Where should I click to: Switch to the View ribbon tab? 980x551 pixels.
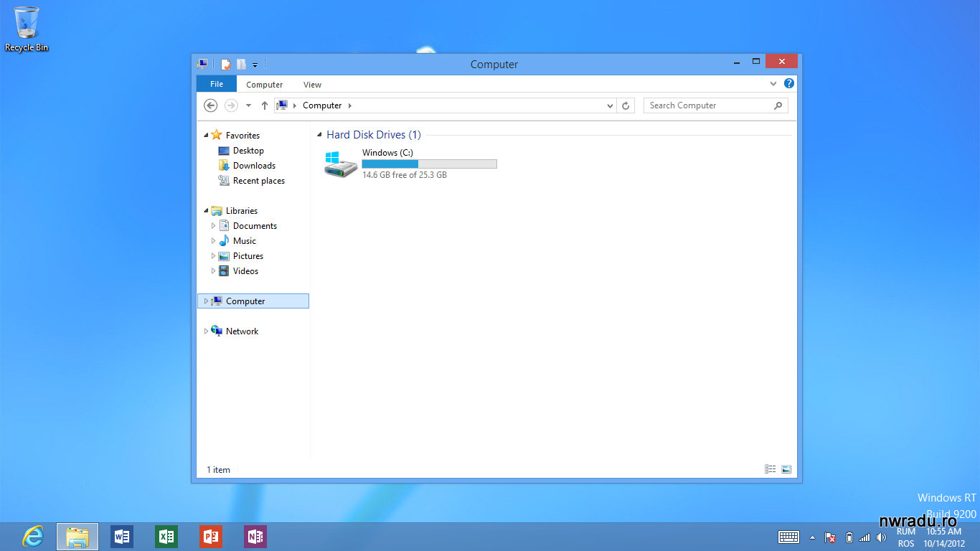(x=312, y=85)
